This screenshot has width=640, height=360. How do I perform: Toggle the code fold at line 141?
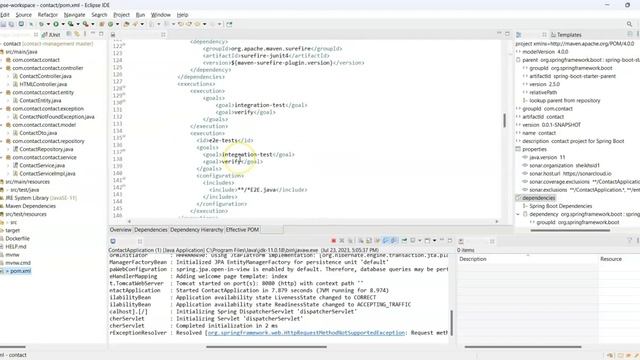(x=124, y=179)
